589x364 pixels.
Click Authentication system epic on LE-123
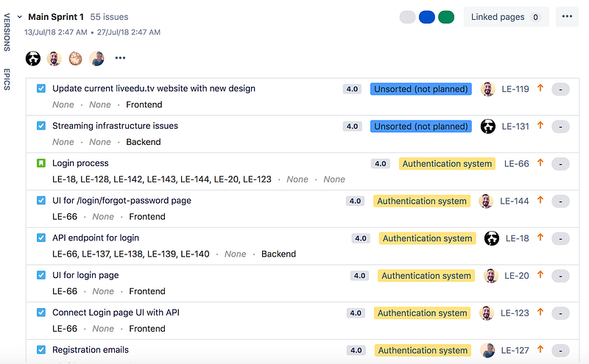(423, 313)
